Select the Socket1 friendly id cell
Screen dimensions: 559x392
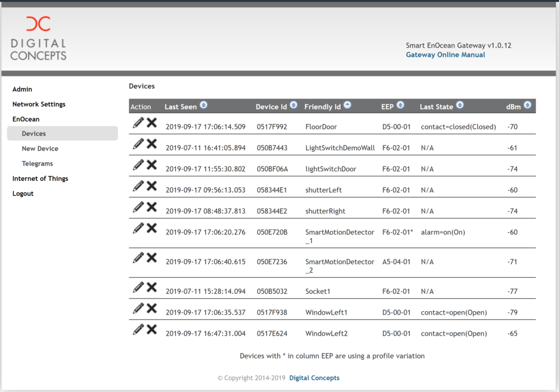(318, 292)
